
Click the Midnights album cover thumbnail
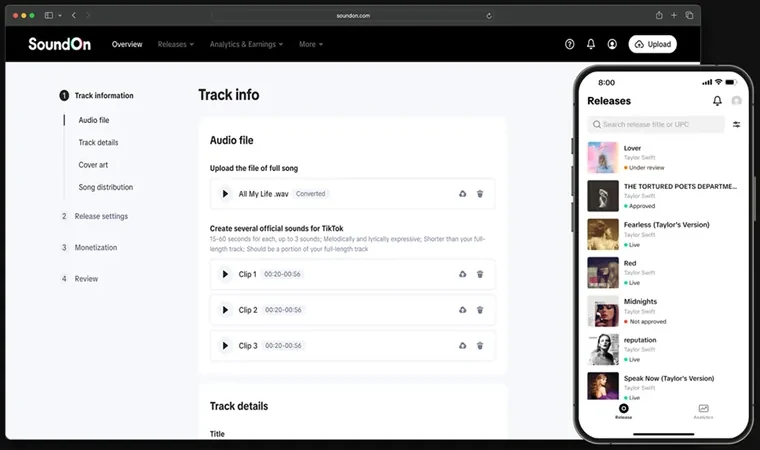(603, 311)
